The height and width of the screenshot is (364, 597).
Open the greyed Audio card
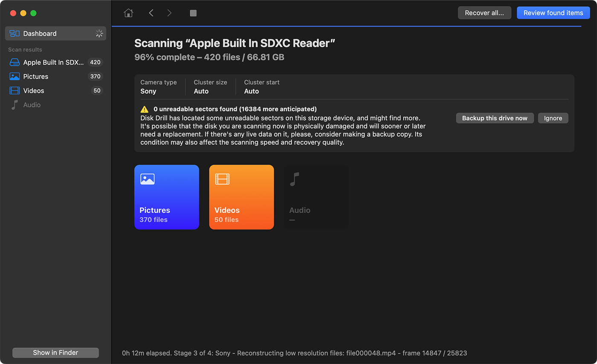tap(316, 197)
